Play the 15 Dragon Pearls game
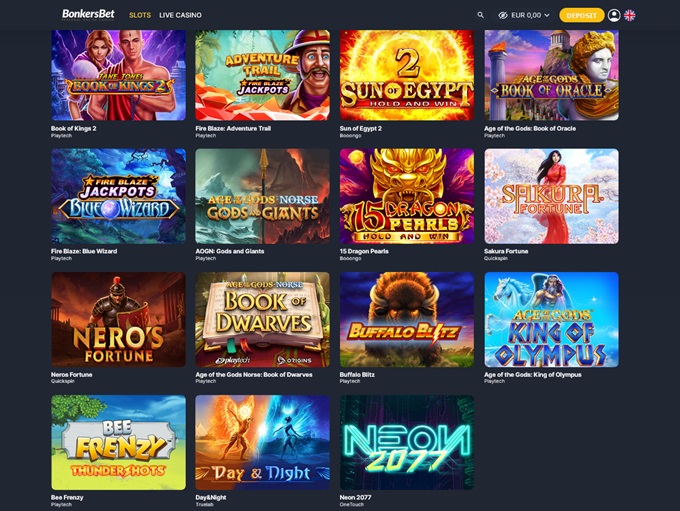This screenshot has width=680, height=511. (407, 196)
